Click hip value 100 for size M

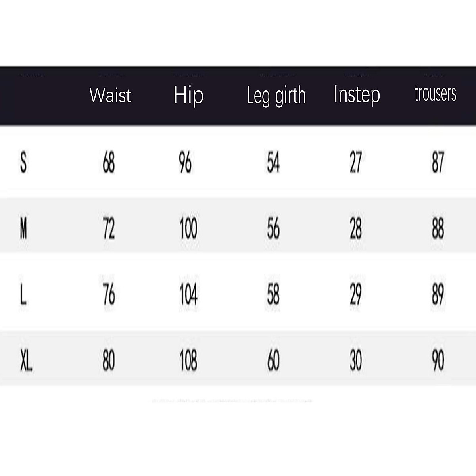point(188,229)
